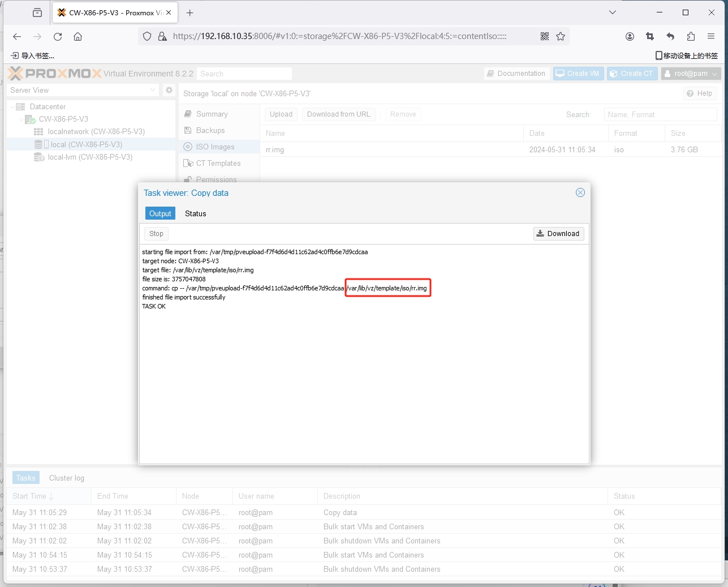728x587 pixels.
Task: Select the rr.img file row
Action: (x=491, y=149)
